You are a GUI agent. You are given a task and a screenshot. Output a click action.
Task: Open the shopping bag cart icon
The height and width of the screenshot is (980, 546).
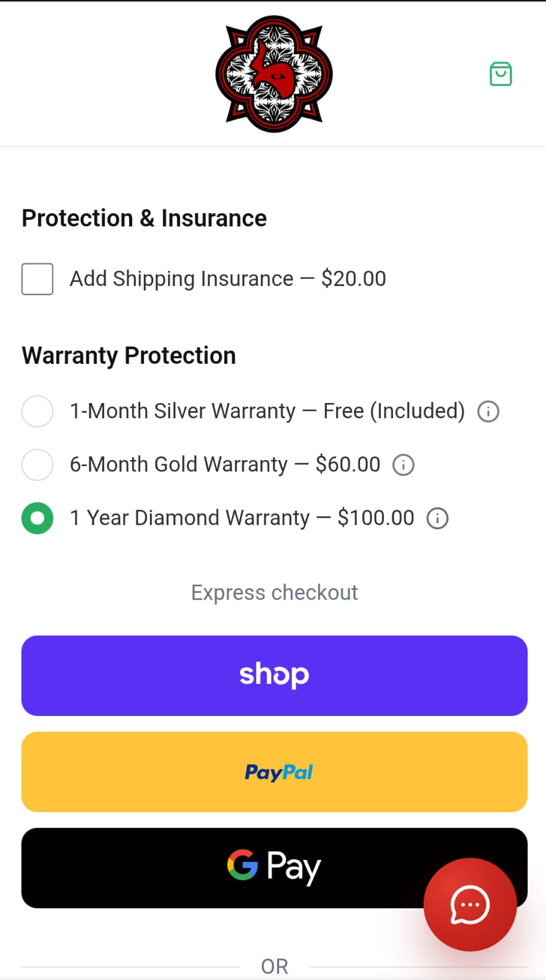[501, 74]
